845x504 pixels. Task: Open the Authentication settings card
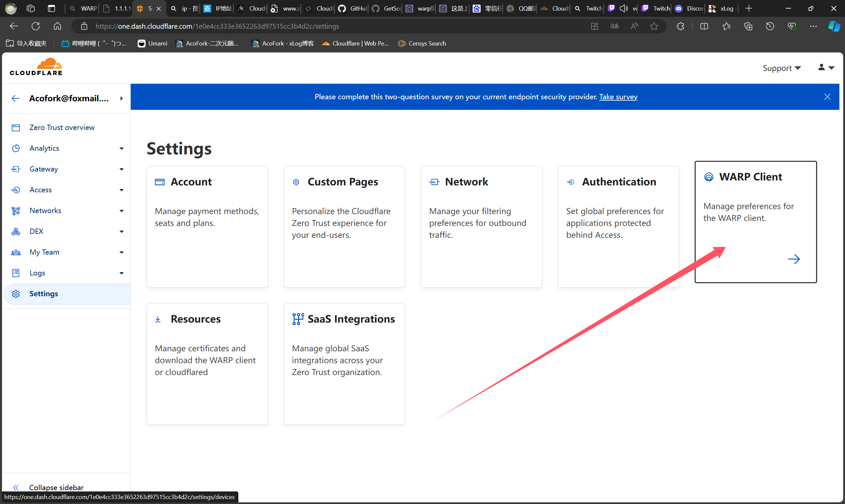pos(618,227)
